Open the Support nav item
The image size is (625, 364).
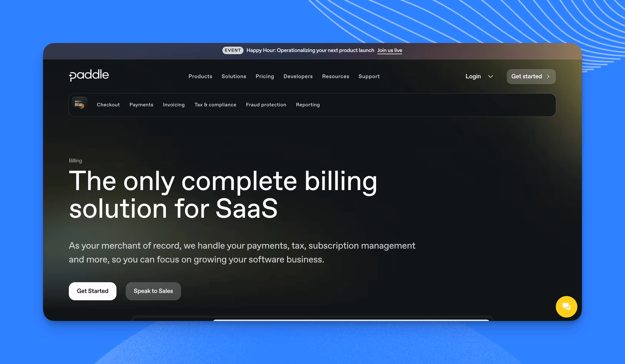pyautogui.click(x=369, y=77)
